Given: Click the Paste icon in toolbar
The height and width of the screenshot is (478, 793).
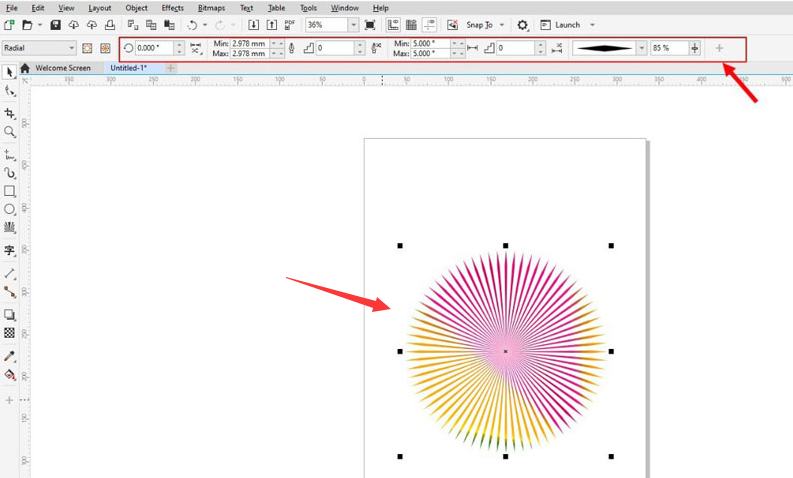Looking at the screenshot, I should pyautogui.click(x=169, y=25).
